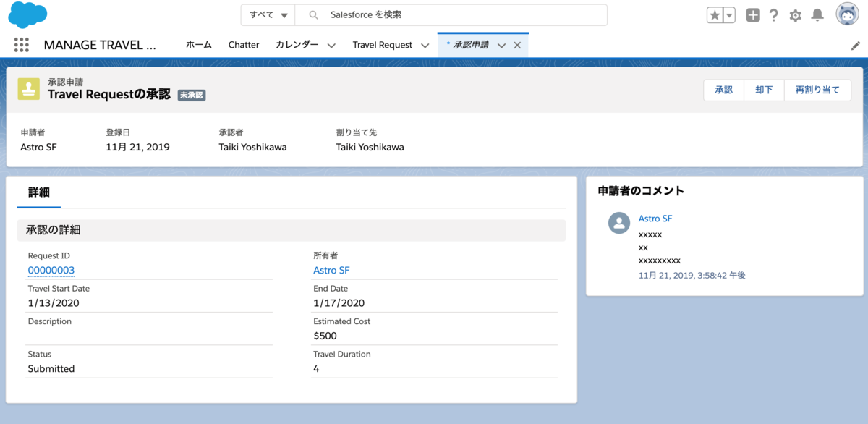868x424 pixels.
Task: Open Astro SF link in comments
Action: pyautogui.click(x=655, y=219)
